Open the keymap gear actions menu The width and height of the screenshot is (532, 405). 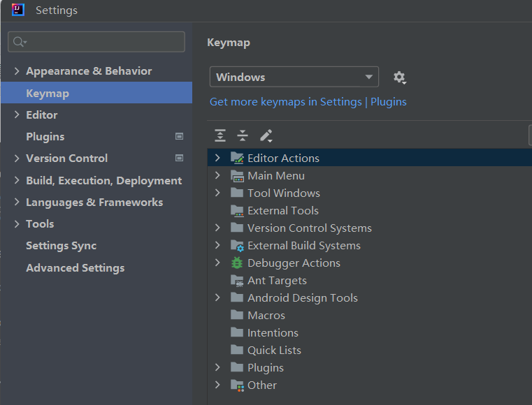coord(400,78)
